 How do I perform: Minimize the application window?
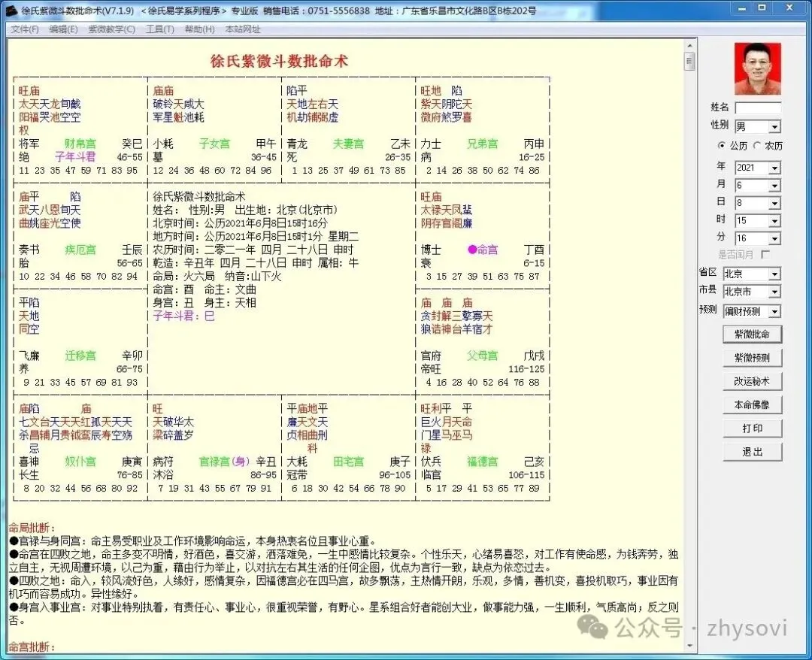click(x=742, y=8)
